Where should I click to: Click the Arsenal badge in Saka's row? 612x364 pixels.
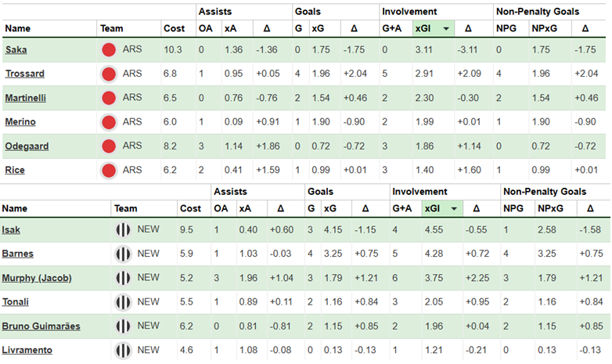(x=109, y=50)
